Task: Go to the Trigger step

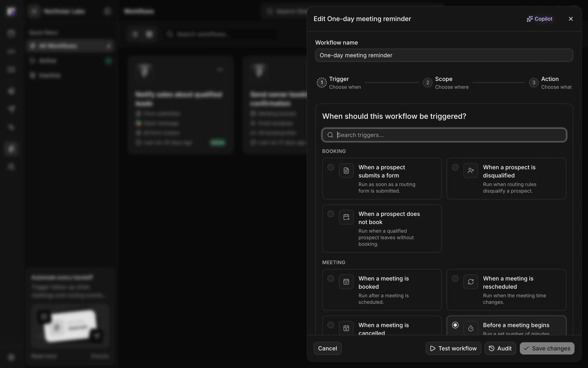Action: [x=339, y=83]
